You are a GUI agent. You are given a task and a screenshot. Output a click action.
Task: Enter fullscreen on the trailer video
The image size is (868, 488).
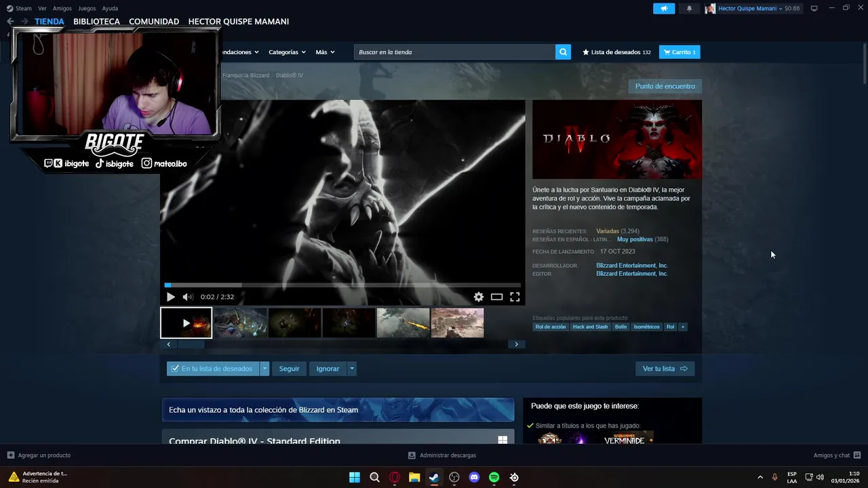[515, 297]
